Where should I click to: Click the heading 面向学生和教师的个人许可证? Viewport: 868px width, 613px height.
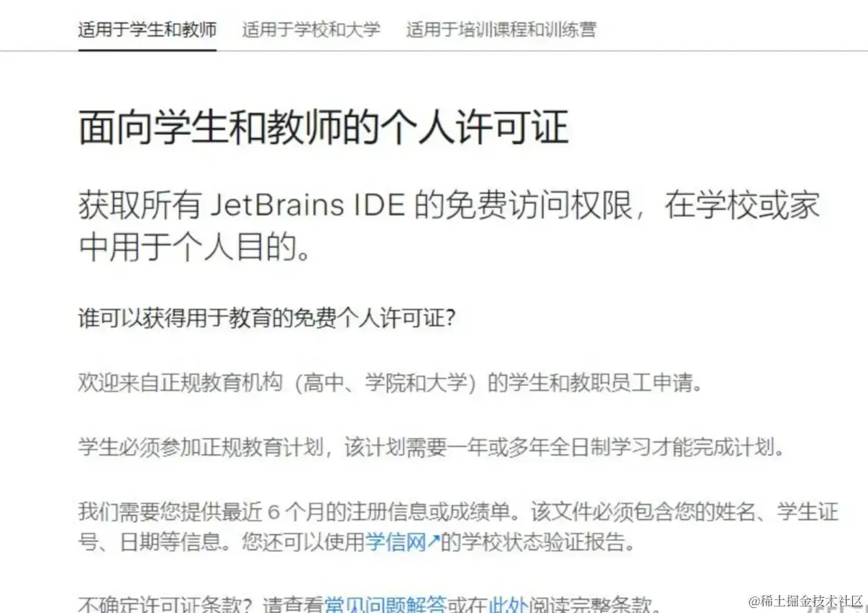tap(324, 128)
